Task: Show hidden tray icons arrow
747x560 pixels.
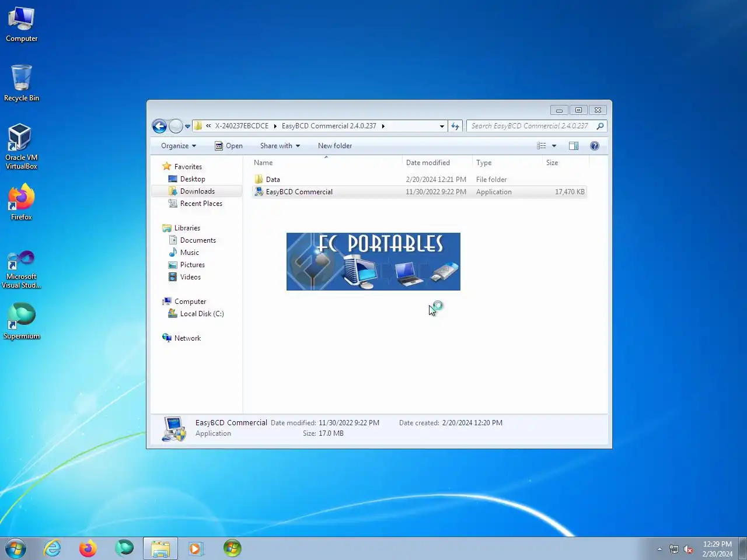Action: (x=659, y=549)
